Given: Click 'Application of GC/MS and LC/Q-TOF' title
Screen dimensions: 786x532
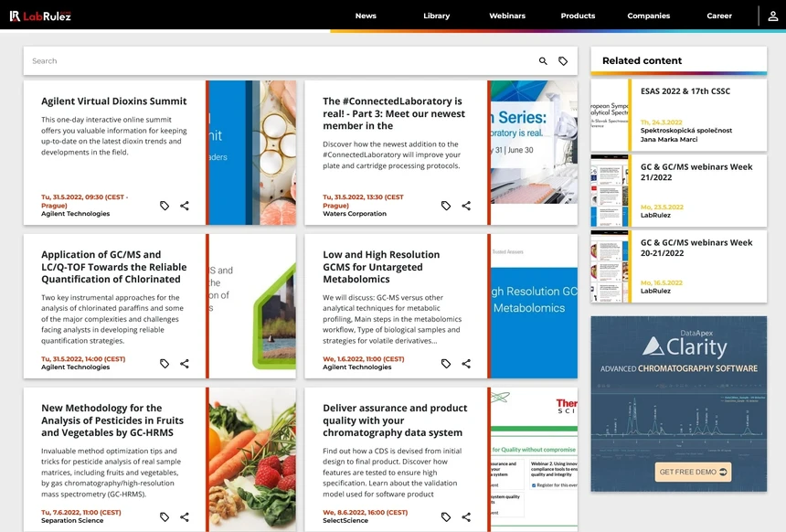Looking at the screenshot, I should 114,267.
